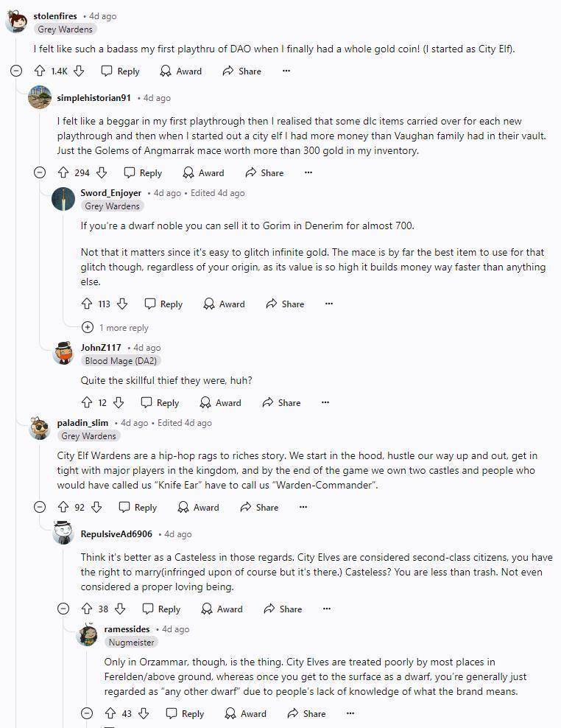561x728 pixels.
Task: Open three-dot menu on ramessides' comment
Action: [x=350, y=713]
